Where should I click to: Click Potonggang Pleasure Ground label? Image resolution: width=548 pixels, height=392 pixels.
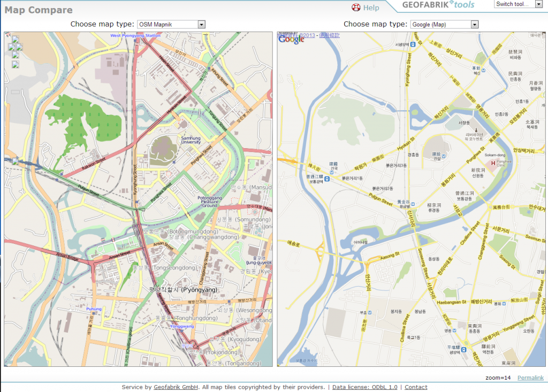(209, 202)
